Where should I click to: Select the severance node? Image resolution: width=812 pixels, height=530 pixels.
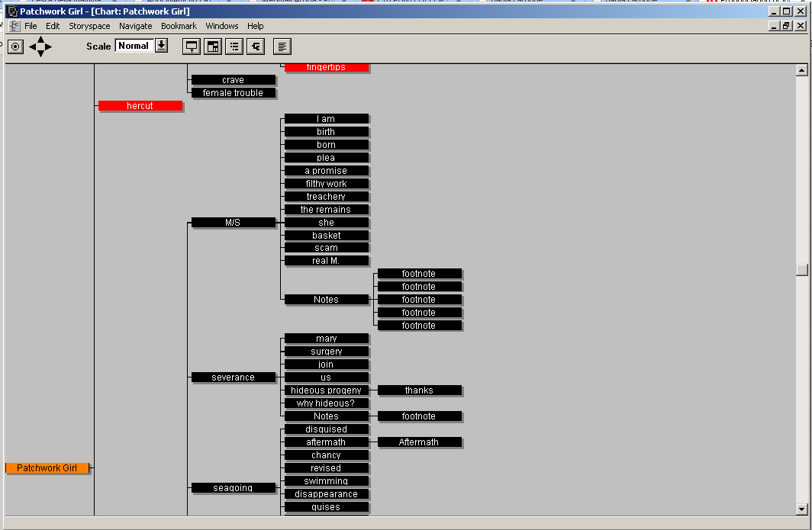pos(233,377)
